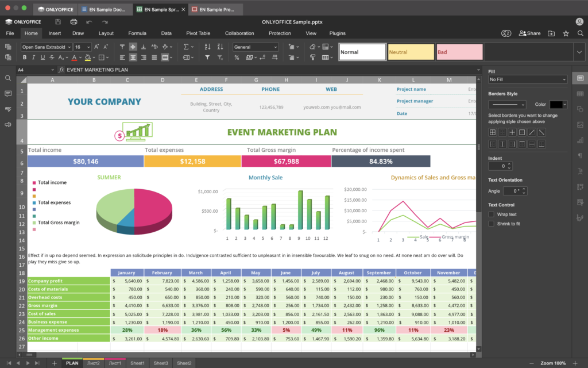
Task: Toggle middle vertical alignment
Action: click(133, 47)
